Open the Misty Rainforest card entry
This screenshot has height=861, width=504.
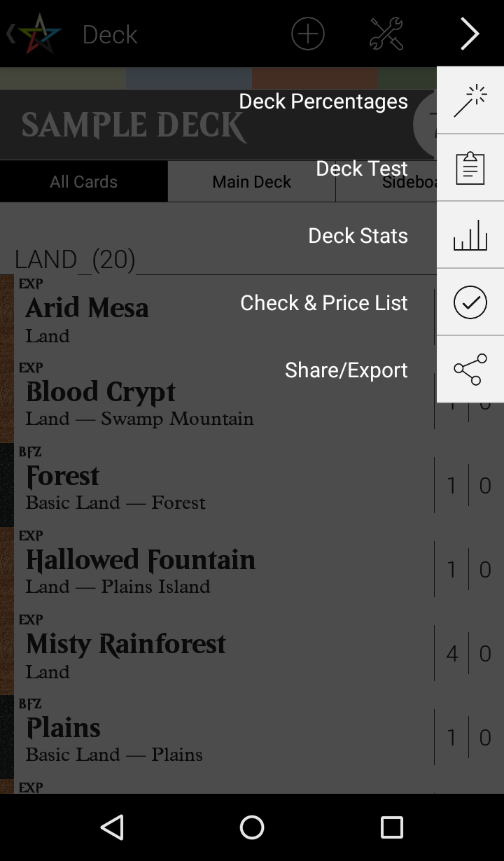tap(126, 653)
